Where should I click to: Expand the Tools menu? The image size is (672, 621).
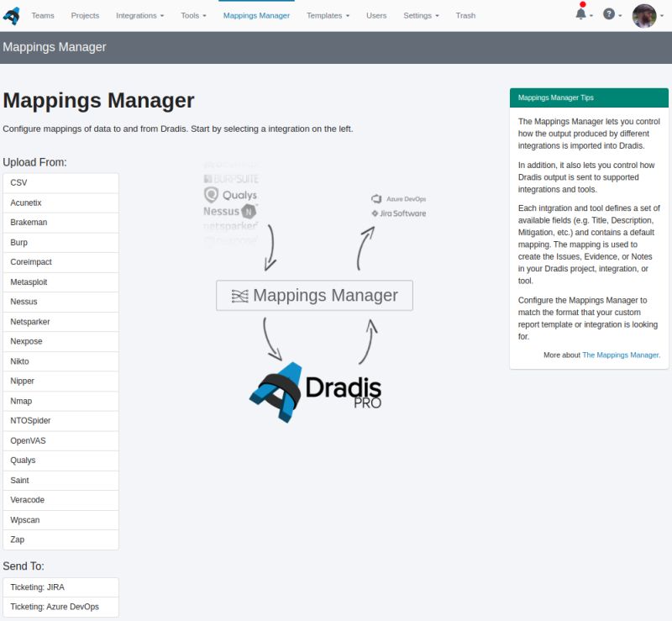[192, 14]
